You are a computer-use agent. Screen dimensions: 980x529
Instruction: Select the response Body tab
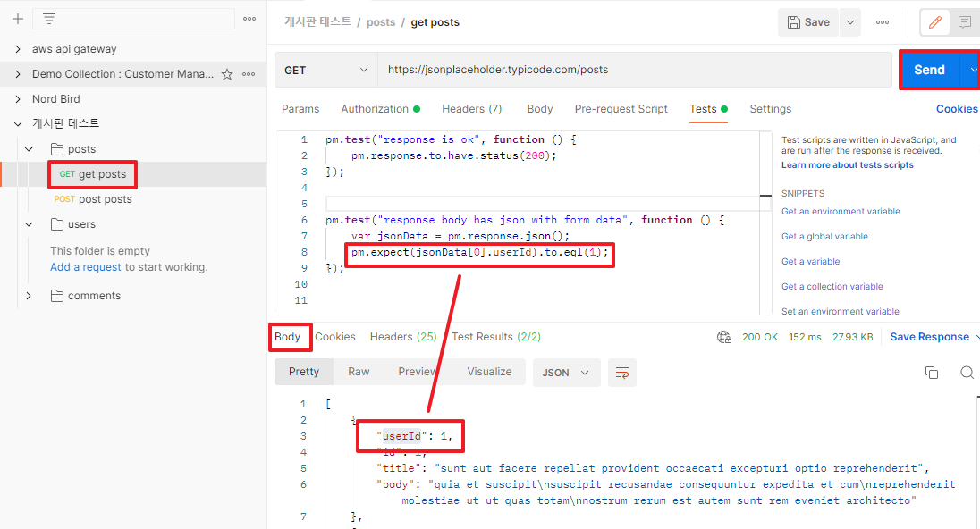pyautogui.click(x=288, y=337)
